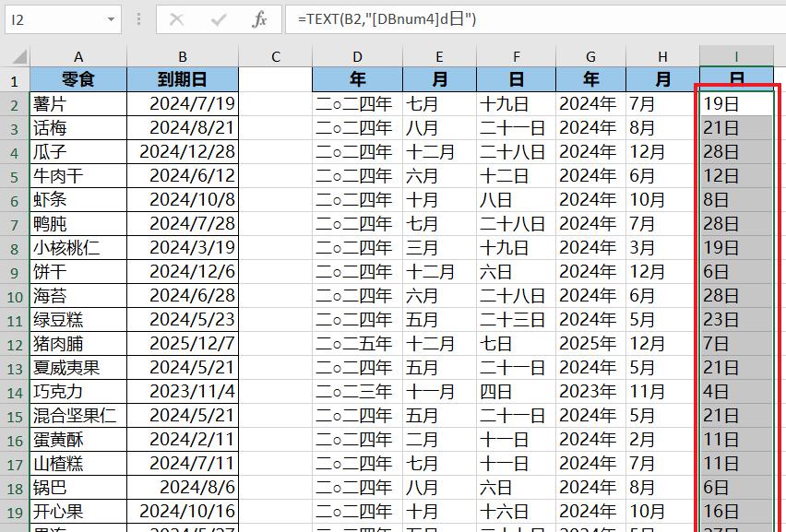Click cell 二○二五年

click(357, 344)
